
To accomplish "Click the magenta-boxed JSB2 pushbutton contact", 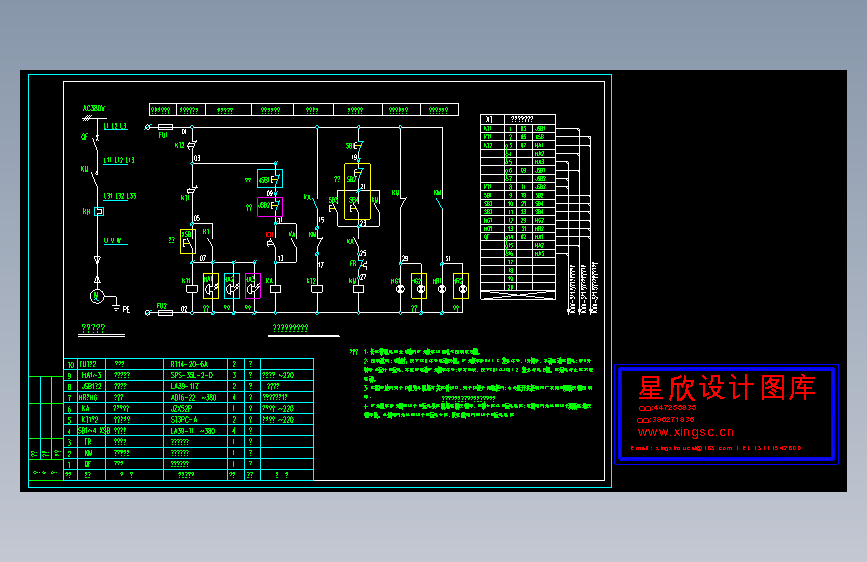I will 270,207.
